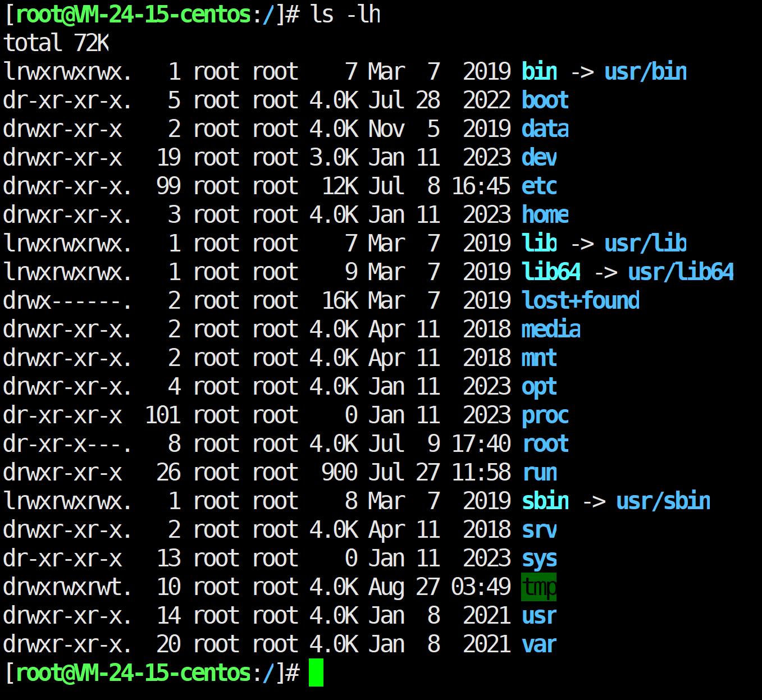Viewport: 762px width, 700px height.
Task: Select the 'bin' symlink name
Action: [x=540, y=71]
